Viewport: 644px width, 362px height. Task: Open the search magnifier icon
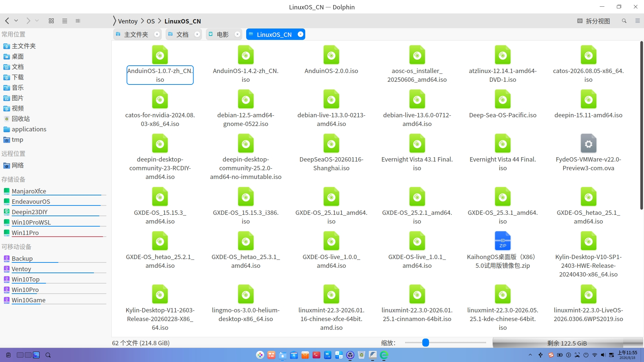pos(624,21)
